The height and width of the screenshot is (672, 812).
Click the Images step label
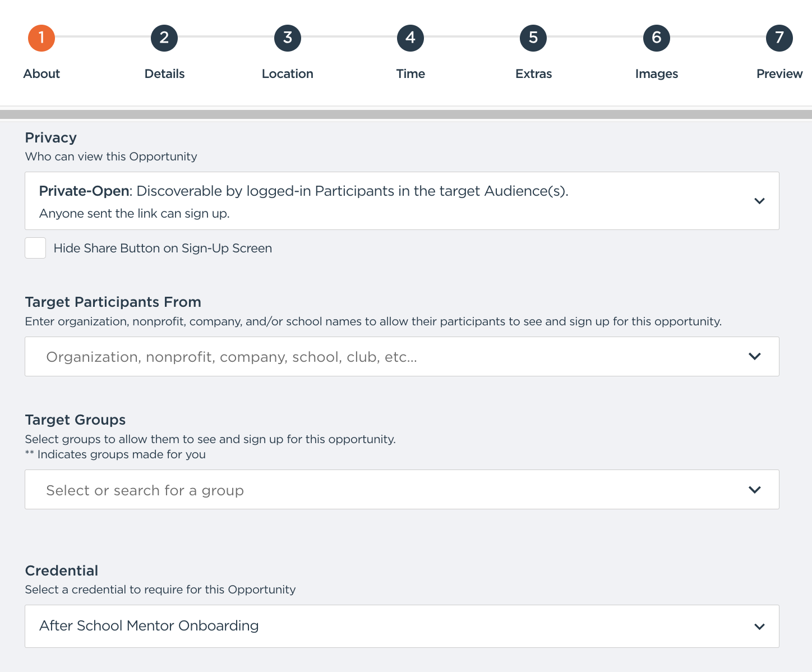[657, 73]
